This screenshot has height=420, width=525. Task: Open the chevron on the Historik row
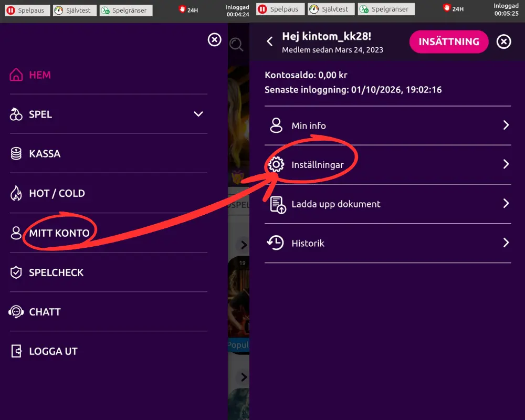pos(506,243)
